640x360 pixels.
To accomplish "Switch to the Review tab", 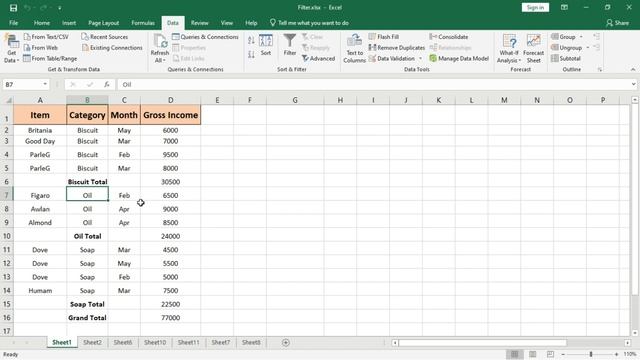I will [200, 23].
